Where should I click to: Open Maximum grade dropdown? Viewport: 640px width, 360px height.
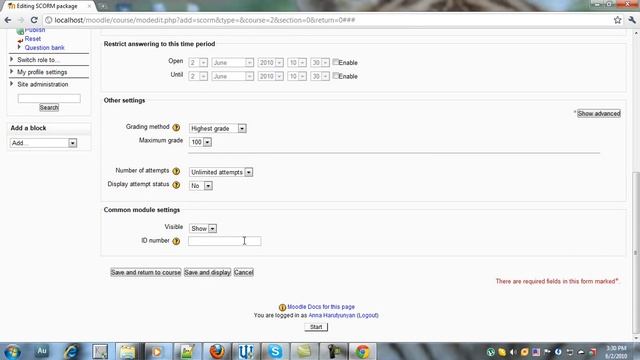coord(200,142)
